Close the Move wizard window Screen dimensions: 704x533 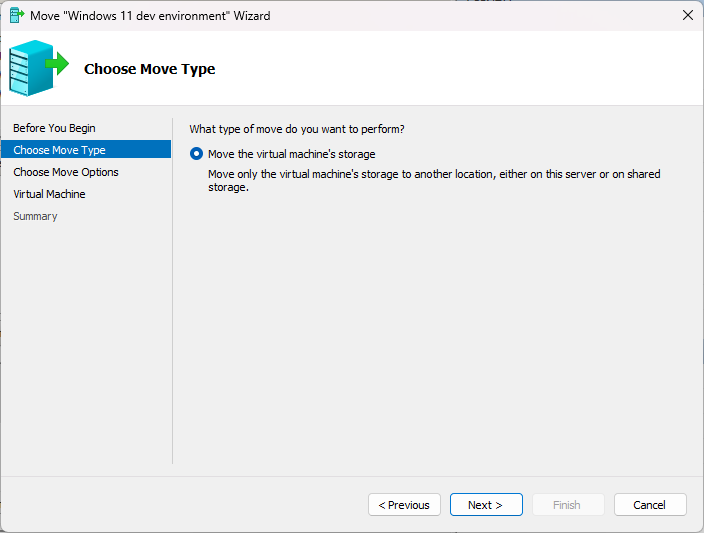(x=687, y=16)
